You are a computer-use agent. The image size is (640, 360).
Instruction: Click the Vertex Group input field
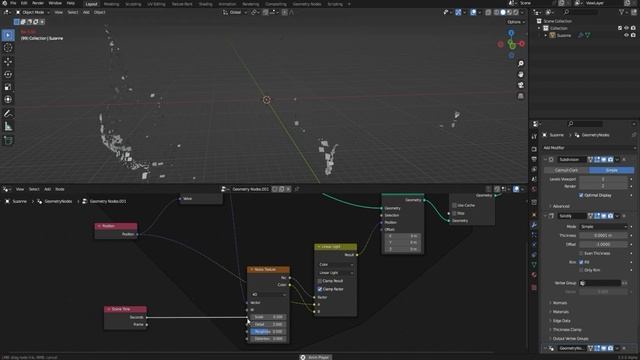pyautogui.click(x=600, y=283)
